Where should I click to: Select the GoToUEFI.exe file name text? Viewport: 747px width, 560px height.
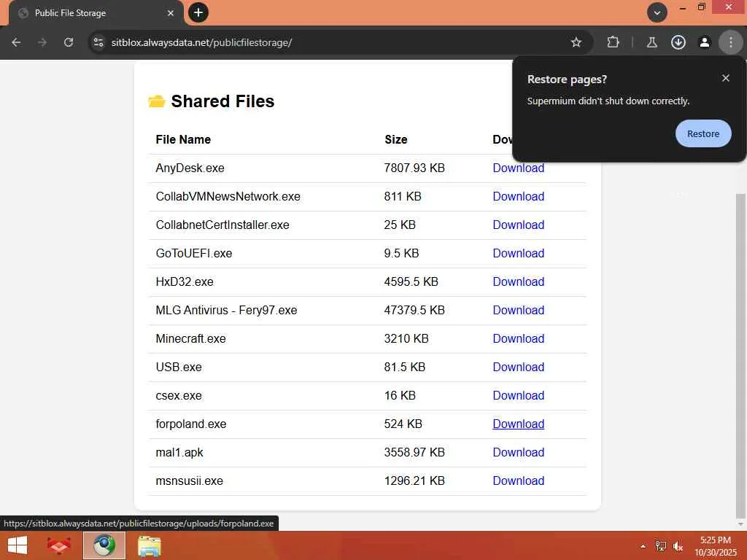194,253
